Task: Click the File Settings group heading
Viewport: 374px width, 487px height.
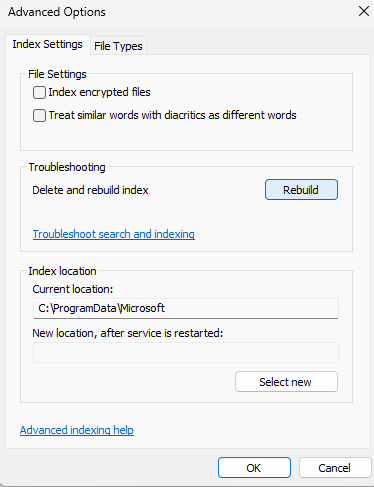Action: coord(57,74)
